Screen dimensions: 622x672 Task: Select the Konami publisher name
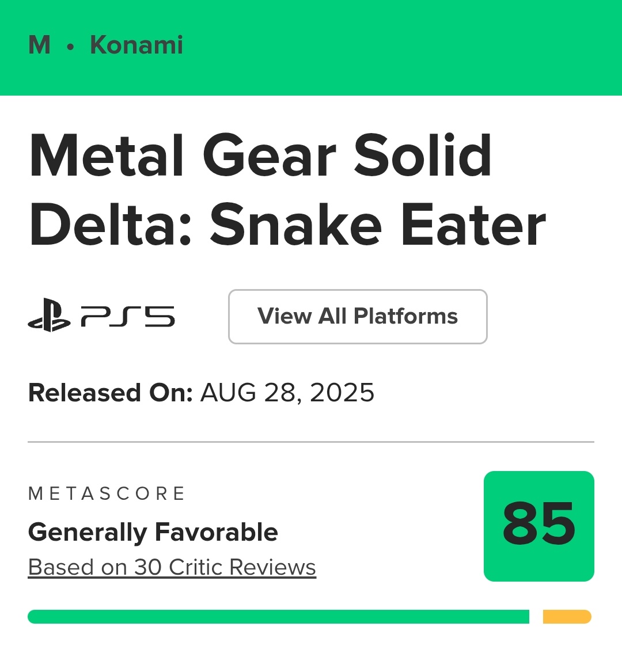[136, 45]
